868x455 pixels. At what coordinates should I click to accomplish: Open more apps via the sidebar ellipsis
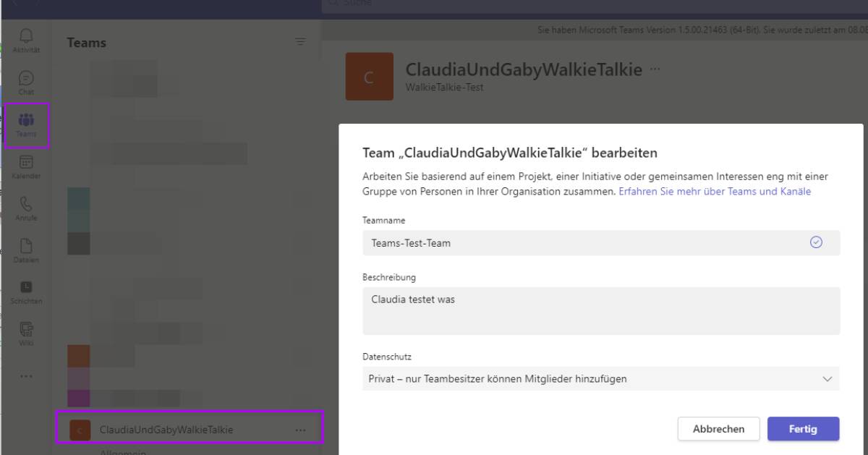click(x=26, y=375)
